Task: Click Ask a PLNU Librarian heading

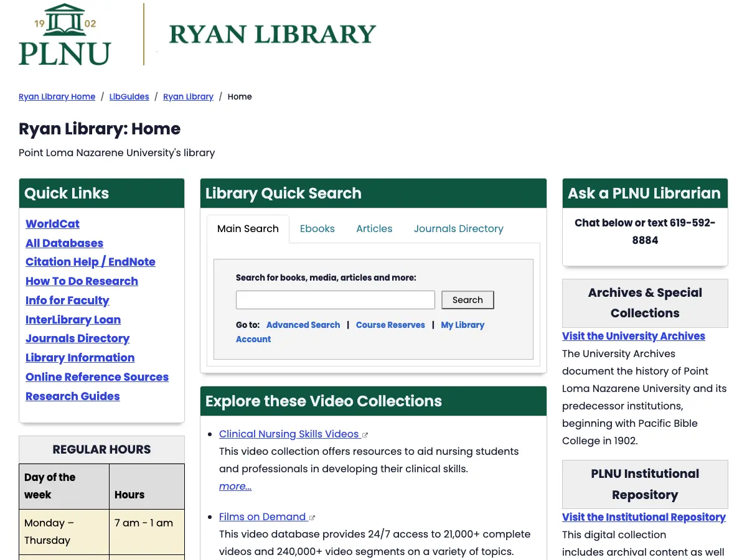Action: coord(644,194)
